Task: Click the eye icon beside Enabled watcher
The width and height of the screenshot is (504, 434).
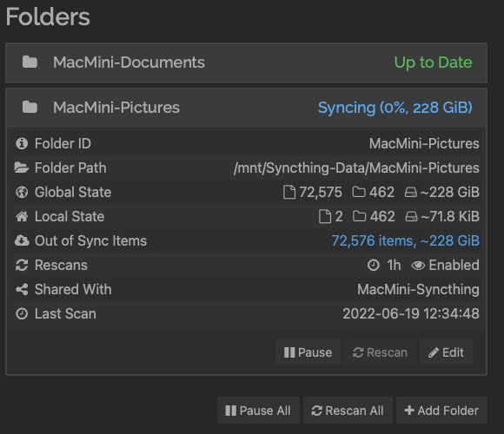Action: [x=418, y=266]
